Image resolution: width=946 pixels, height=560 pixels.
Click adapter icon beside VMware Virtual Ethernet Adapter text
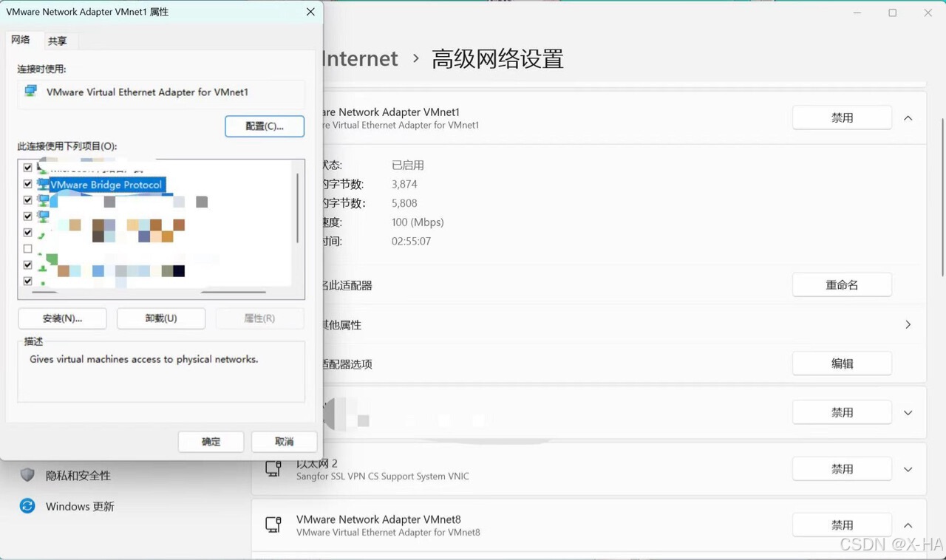pos(30,91)
